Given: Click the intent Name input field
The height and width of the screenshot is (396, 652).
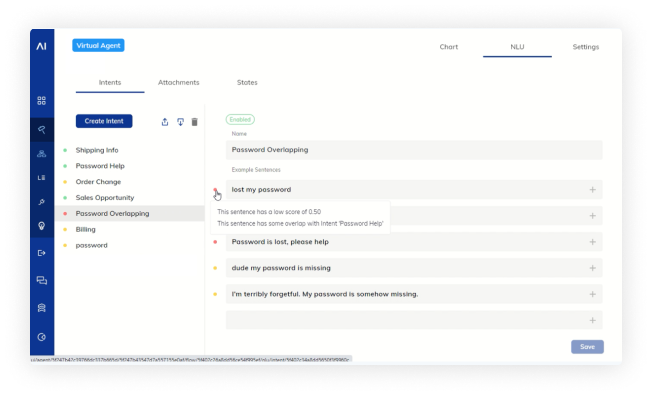Looking at the screenshot, I should pos(414,150).
